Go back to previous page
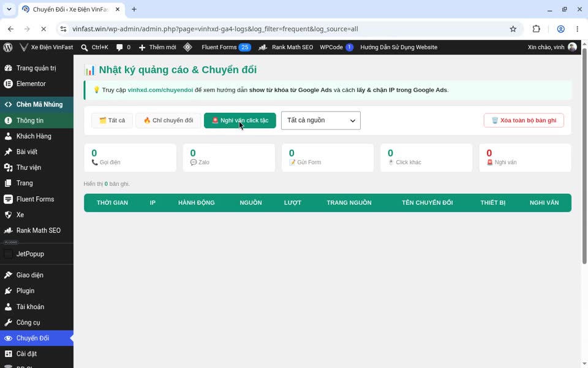Screen dimensions: 588x368 (x=10, y=29)
